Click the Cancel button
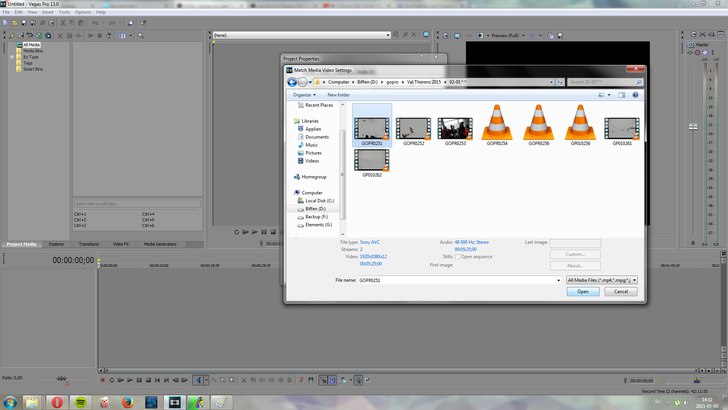Viewport: 728px width, 410px height. click(620, 292)
